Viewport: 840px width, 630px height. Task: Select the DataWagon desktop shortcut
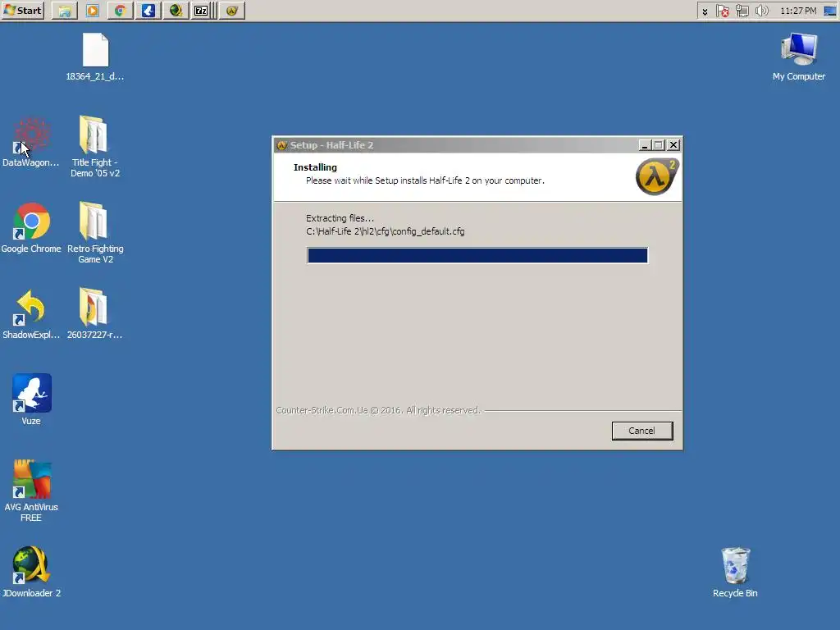(31, 142)
